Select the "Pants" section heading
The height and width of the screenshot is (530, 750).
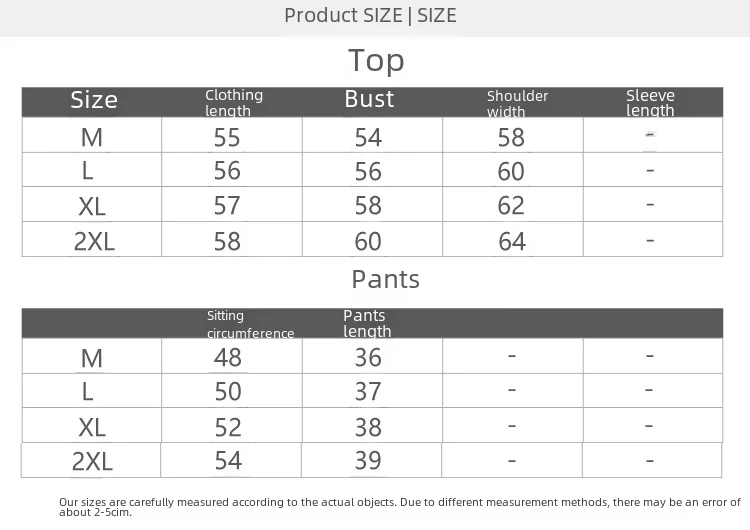pyautogui.click(x=385, y=279)
